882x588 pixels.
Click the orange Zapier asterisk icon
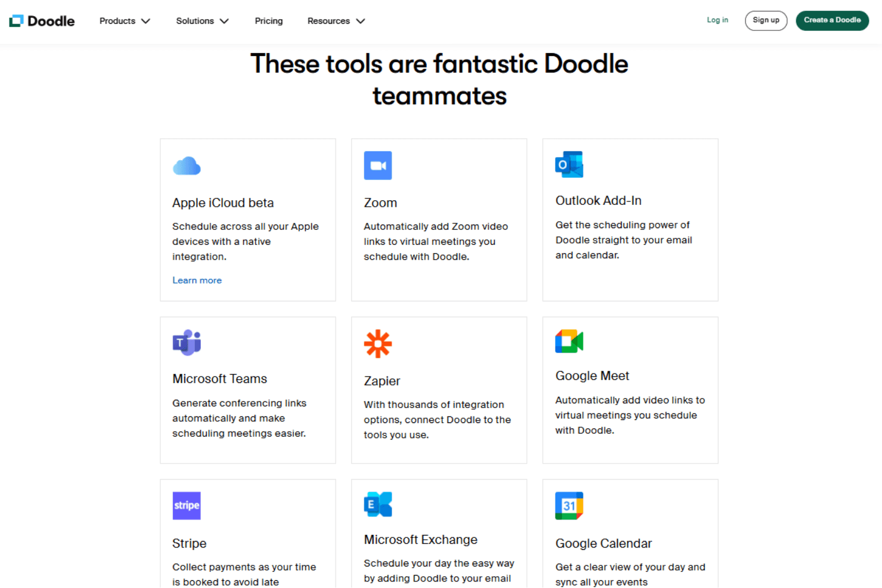click(378, 344)
